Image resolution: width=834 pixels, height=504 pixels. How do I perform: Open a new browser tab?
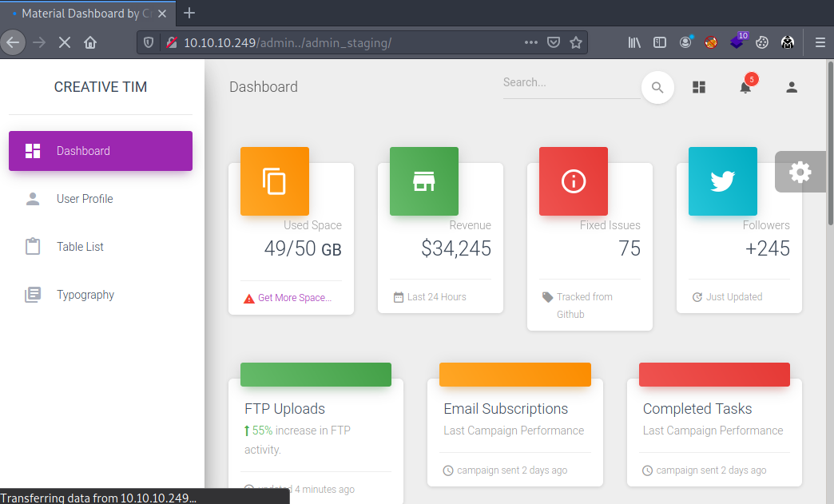(x=189, y=13)
